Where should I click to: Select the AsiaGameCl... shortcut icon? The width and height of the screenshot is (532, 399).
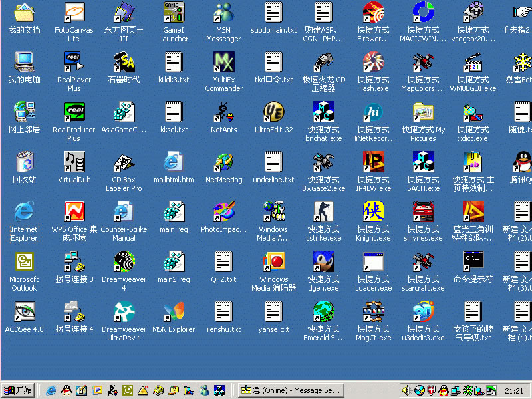124,112
